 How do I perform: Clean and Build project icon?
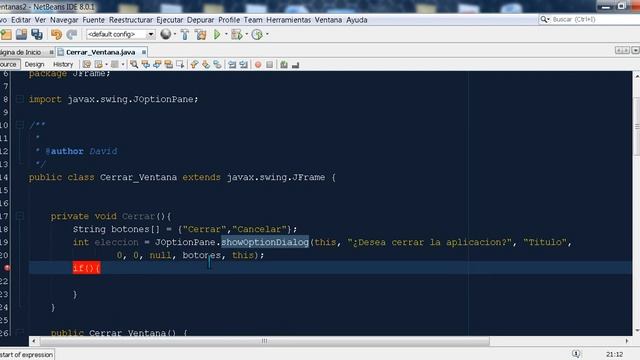tap(200, 35)
